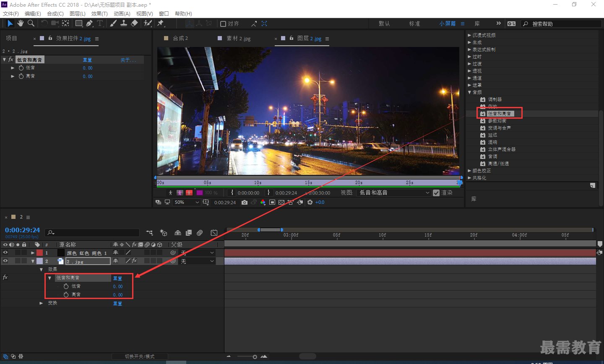This screenshot has width=604, height=364.
Task: Select the Pen tool
Action: click(89, 23)
